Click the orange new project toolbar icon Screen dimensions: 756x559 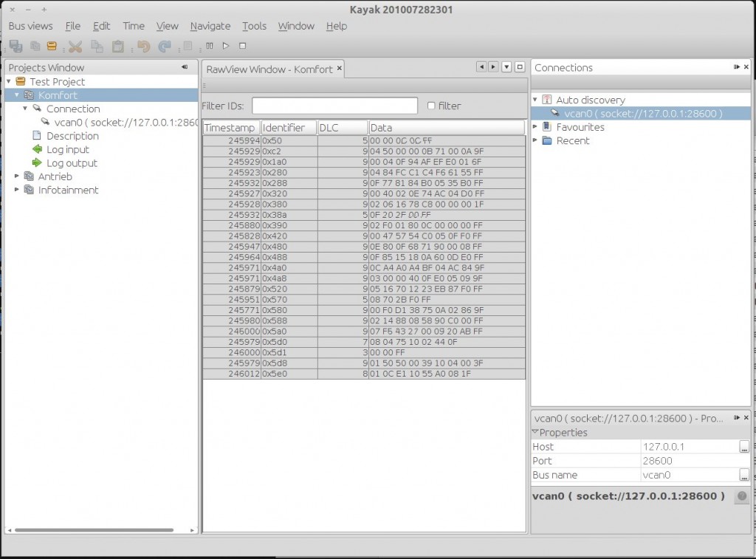point(52,47)
